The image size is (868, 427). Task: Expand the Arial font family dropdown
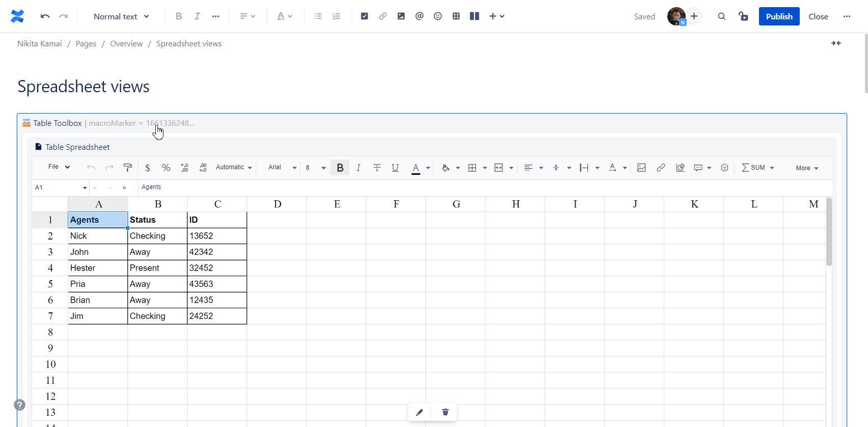(x=282, y=168)
